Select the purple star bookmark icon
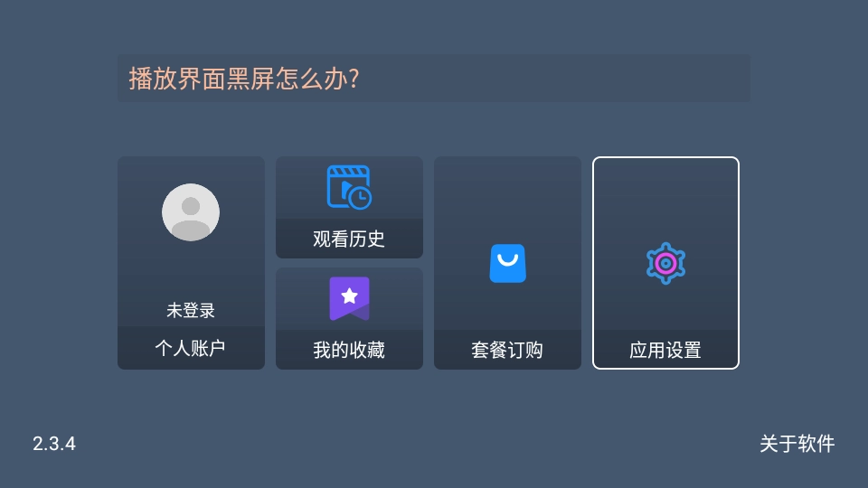The height and width of the screenshot is (488, 868). [349, 299]
